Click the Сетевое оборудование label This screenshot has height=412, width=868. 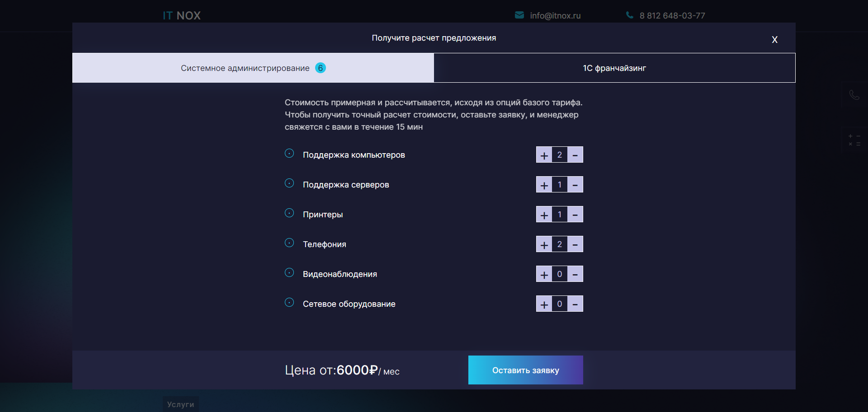(349, 304)
